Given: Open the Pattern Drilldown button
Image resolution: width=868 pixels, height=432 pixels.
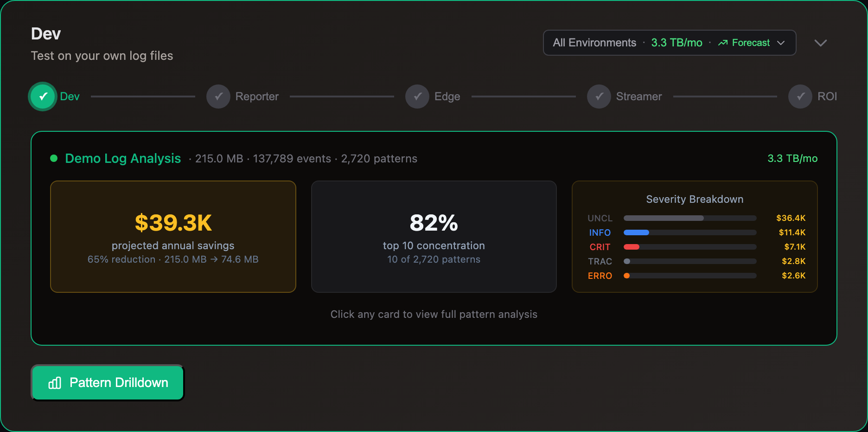Looking at the screenshot, I should (108, 383).
